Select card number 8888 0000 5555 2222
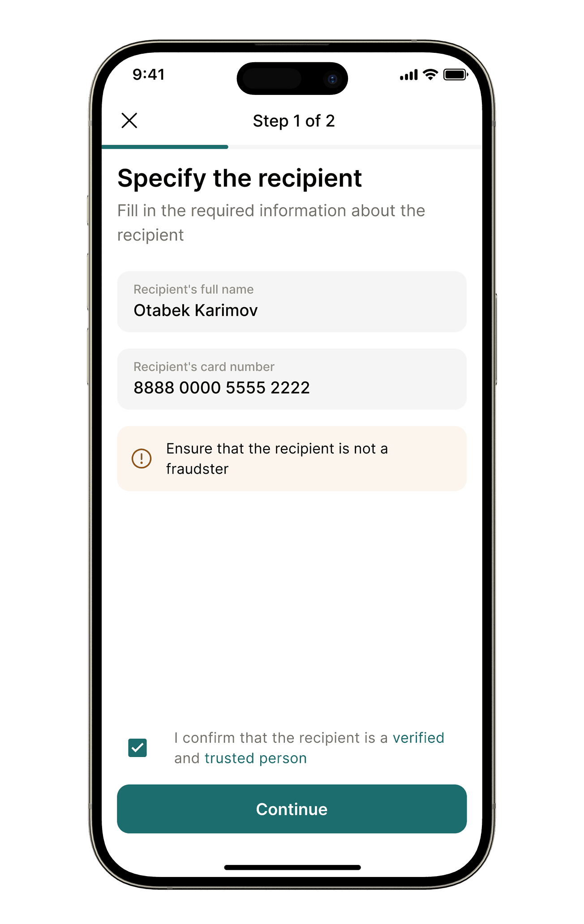The image size is (584, 924). (x=222, y=388)
